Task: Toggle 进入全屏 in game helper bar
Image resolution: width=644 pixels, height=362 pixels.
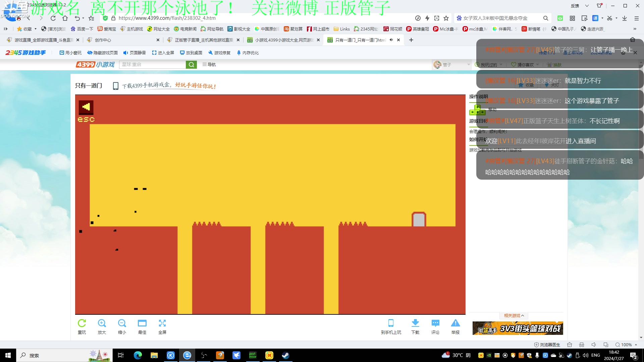Action: (163, 53)
